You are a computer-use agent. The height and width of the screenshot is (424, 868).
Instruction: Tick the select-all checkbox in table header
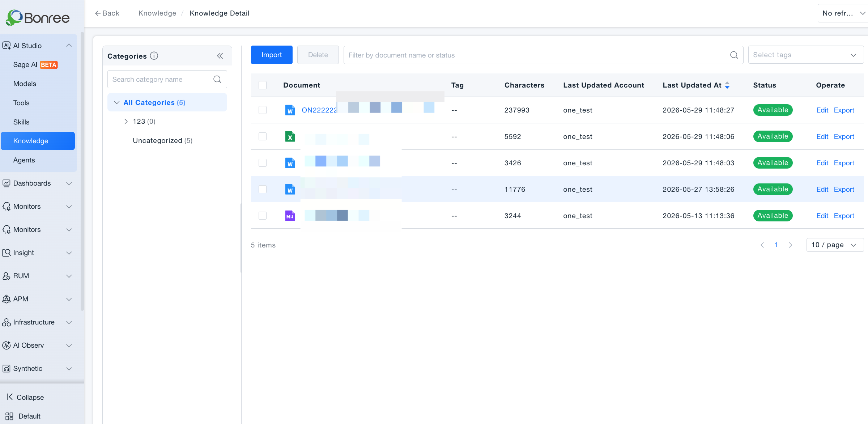click(x=263, y=85)
